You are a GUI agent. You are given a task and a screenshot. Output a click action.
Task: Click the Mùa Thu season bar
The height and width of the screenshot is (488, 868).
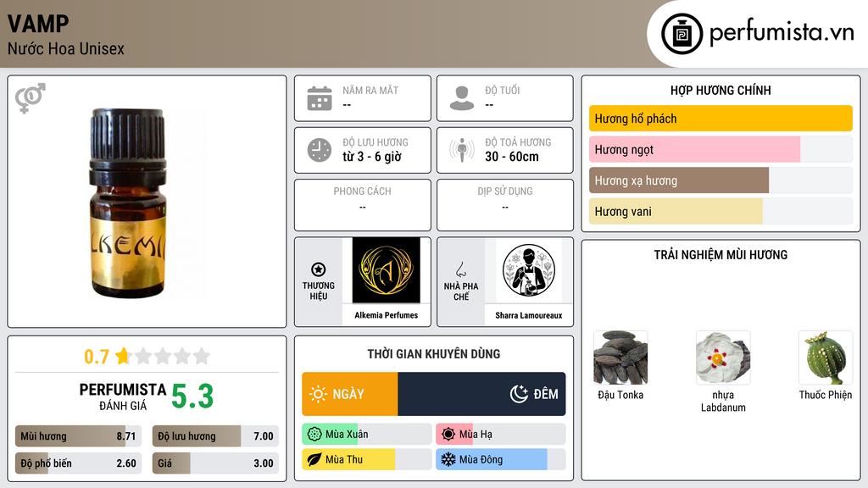pyautogui.click(x=367, y=459)
